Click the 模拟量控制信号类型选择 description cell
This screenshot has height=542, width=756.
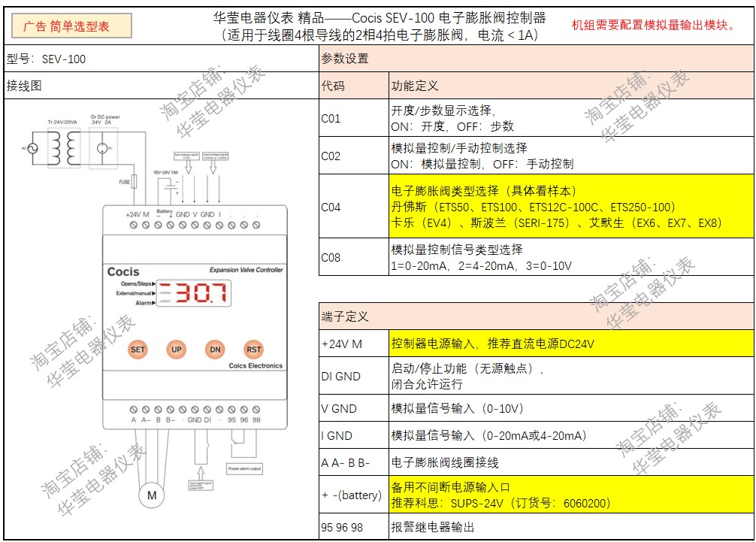tap(571, 257)
